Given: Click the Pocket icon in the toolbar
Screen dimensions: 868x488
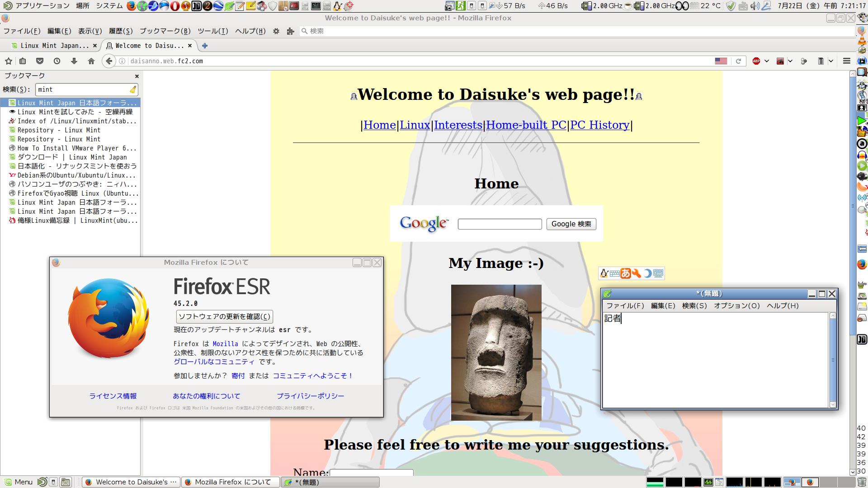Looking at the screenshot, I should (x=40, y=61).
